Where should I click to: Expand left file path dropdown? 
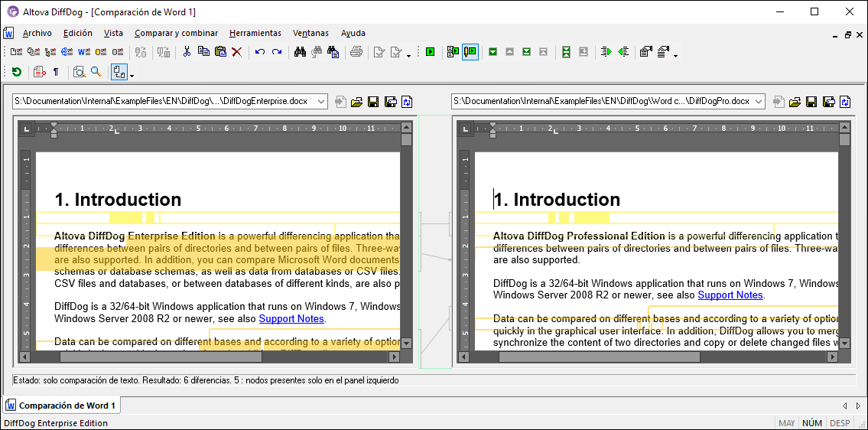[321, 102]
